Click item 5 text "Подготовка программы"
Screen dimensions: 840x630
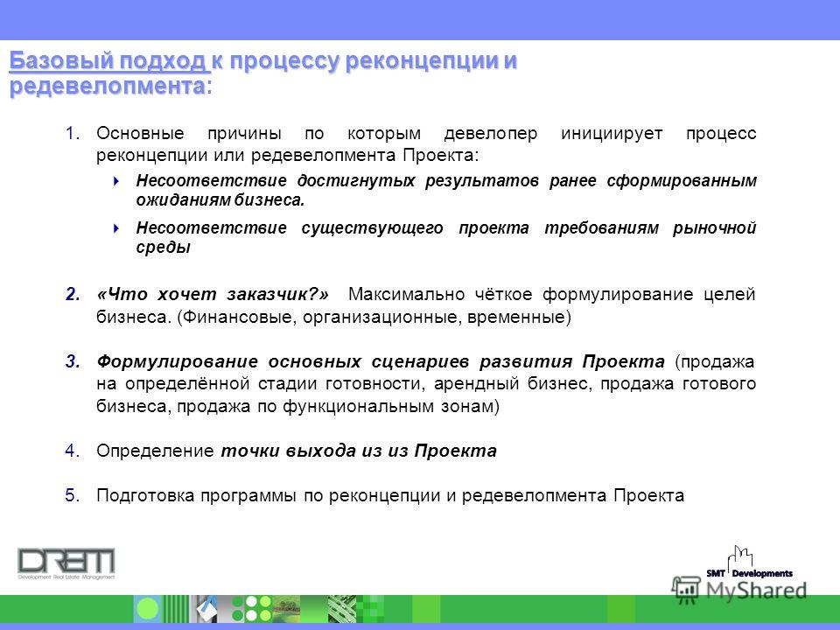click(x=196, y=495)
